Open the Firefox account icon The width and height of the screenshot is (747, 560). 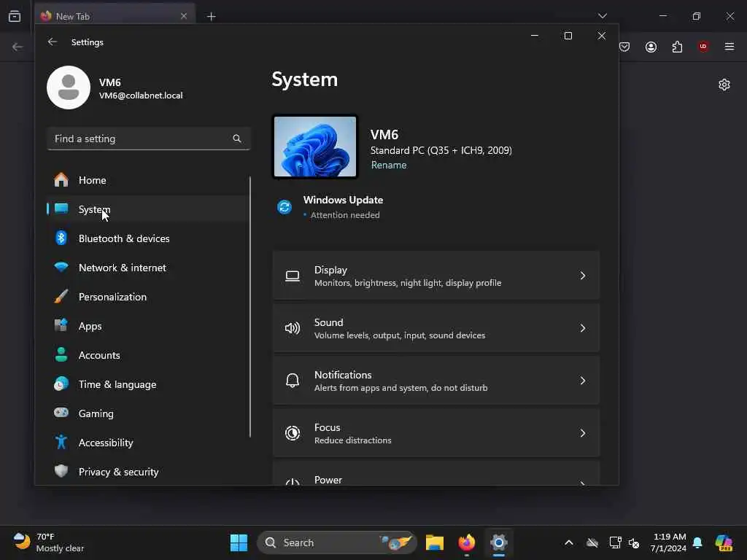[651, 47]
